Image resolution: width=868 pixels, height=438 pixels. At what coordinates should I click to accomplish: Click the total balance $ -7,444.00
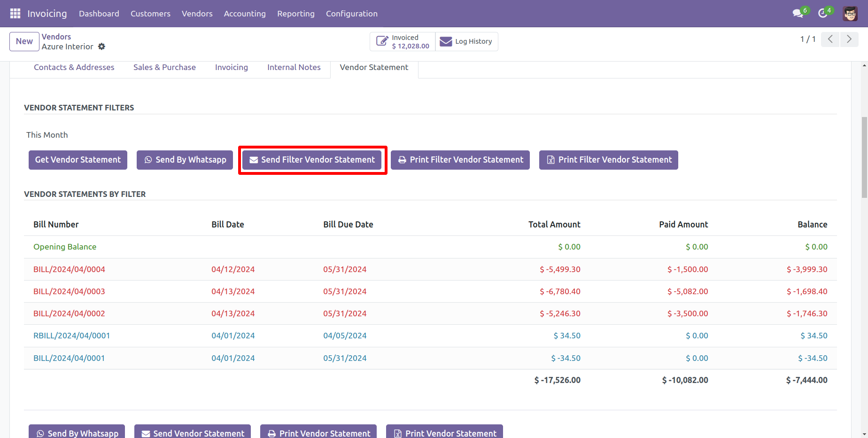click(x=806, y=380)
